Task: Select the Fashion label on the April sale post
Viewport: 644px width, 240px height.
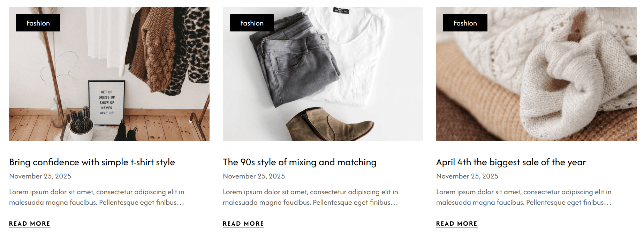Action: [465, 23]
